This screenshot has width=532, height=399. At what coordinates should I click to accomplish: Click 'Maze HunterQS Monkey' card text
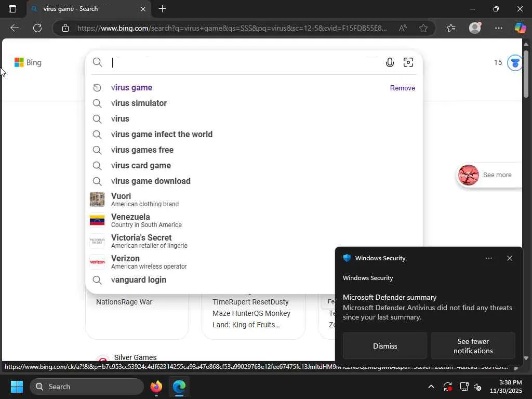(x=251, y=313)
